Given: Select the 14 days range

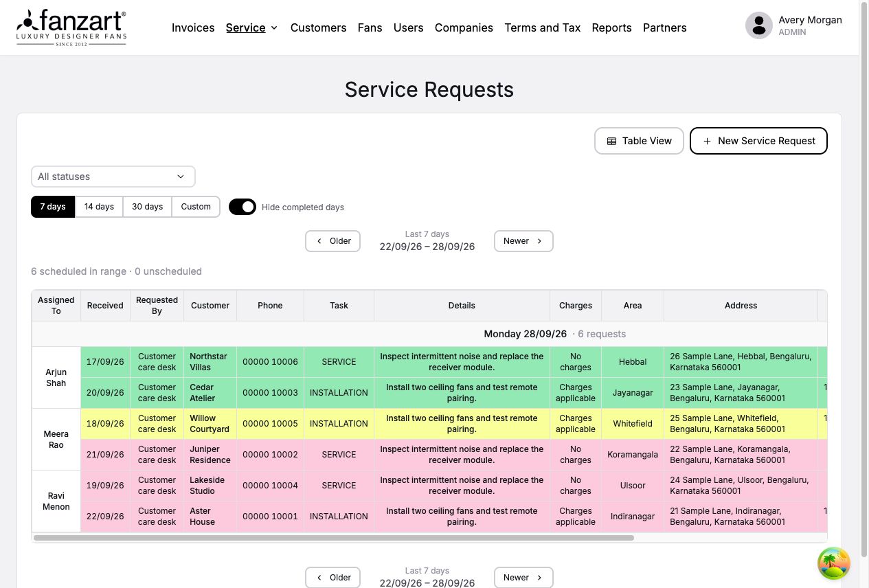Looking at the screenshot, I should coord(99,207).
